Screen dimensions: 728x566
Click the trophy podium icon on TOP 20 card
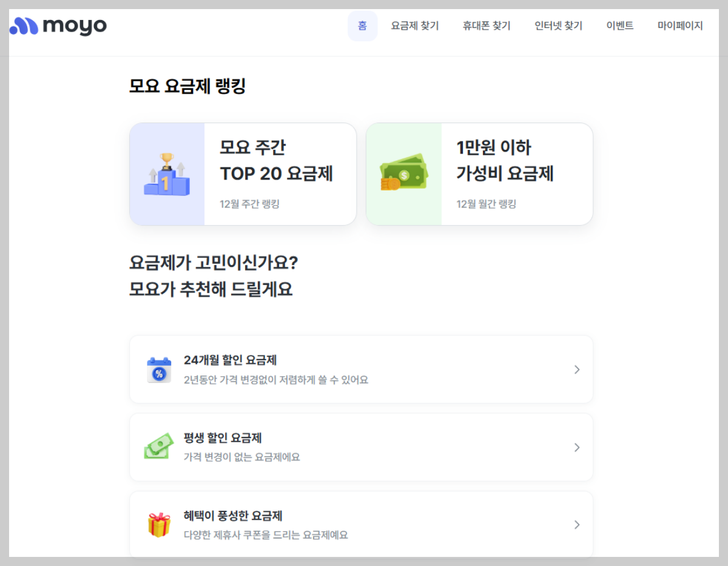[167, 173]
